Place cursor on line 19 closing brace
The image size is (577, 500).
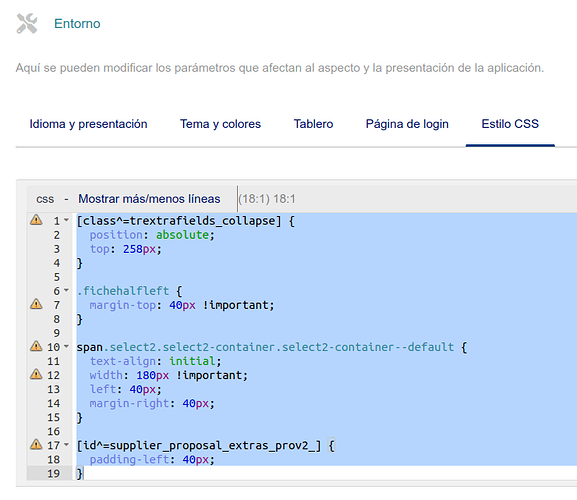click(x=79, y=474)
